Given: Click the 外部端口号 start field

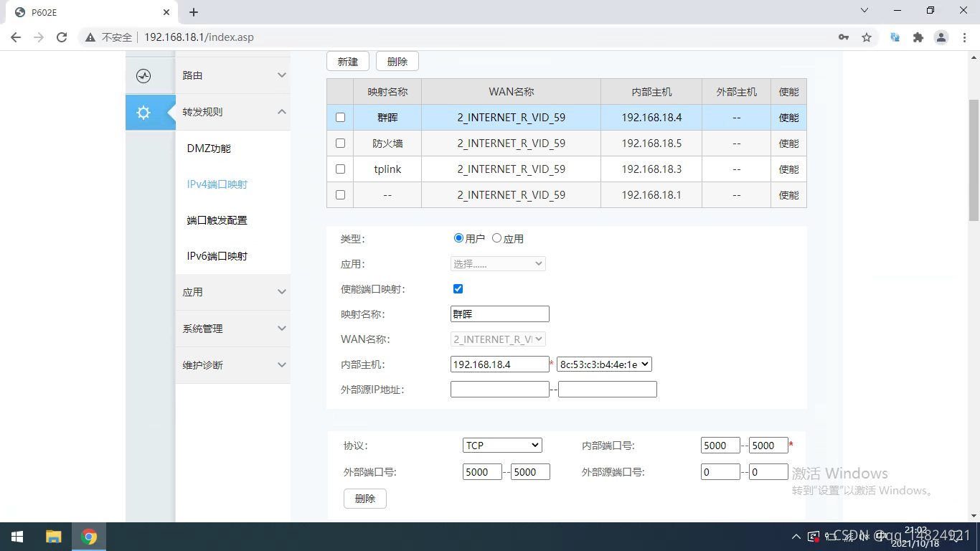Looking at the screenshot, I should (x=482, y=472).
